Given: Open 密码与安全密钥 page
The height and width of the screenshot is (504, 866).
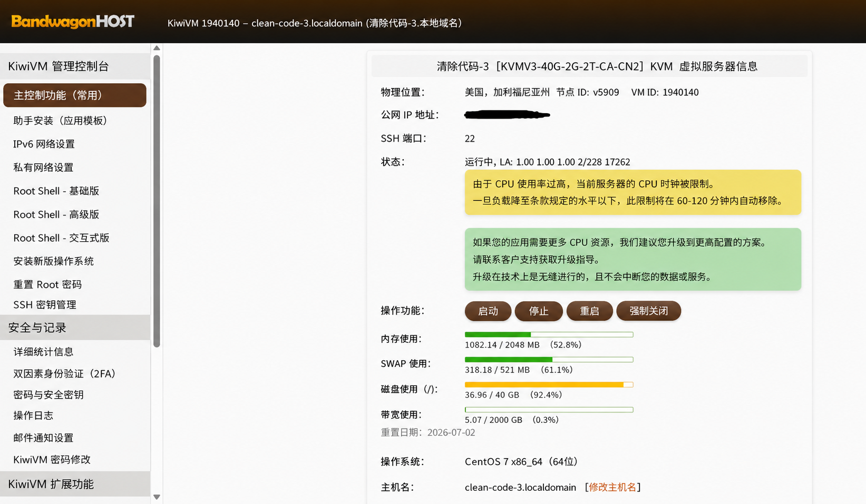Looking at the screenshot, I should pos(48,394).
